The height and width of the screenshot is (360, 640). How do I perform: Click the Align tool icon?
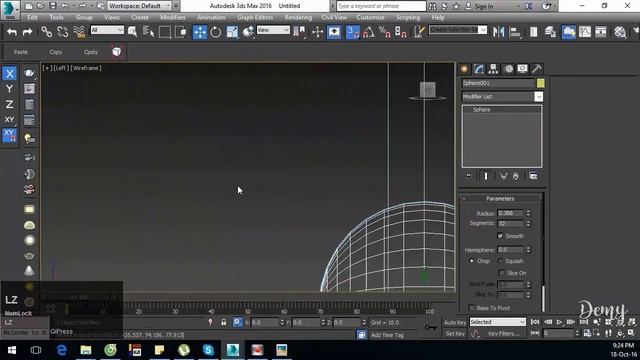(x=515, y=32)
